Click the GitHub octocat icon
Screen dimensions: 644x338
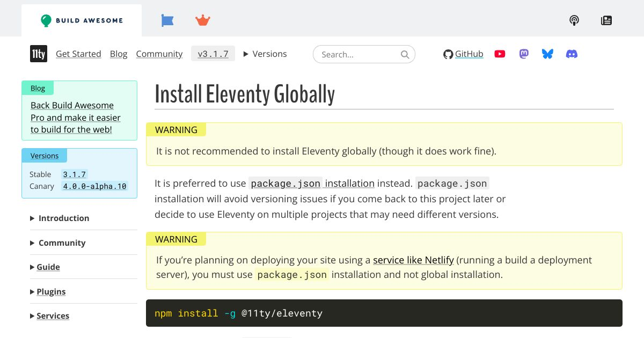[448, 54]
